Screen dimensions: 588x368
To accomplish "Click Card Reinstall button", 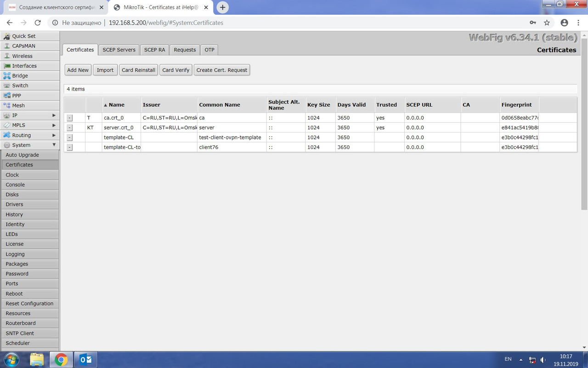I will point(138,70).
